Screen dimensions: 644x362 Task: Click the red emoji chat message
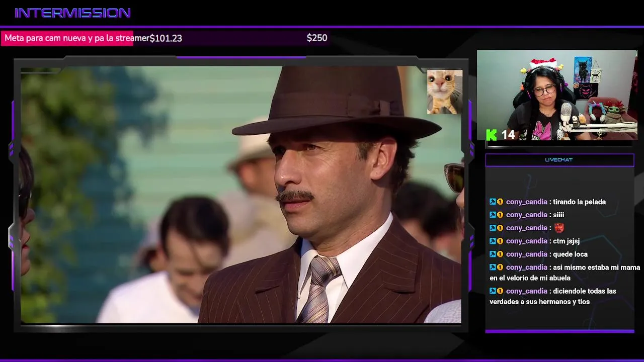coord(558,228)
